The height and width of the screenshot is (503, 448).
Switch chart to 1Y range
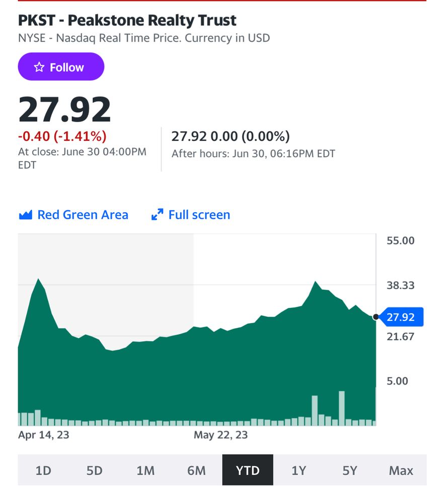[299, 470]
